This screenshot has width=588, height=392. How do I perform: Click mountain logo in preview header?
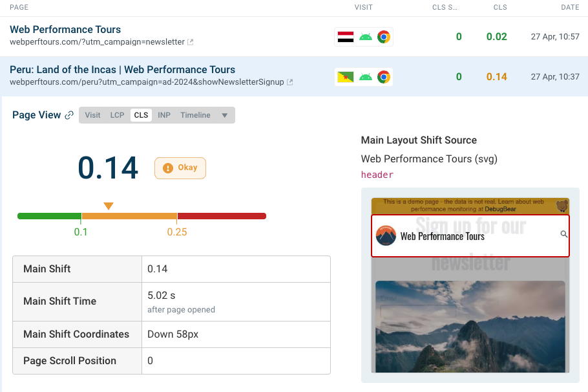point(386,235)
